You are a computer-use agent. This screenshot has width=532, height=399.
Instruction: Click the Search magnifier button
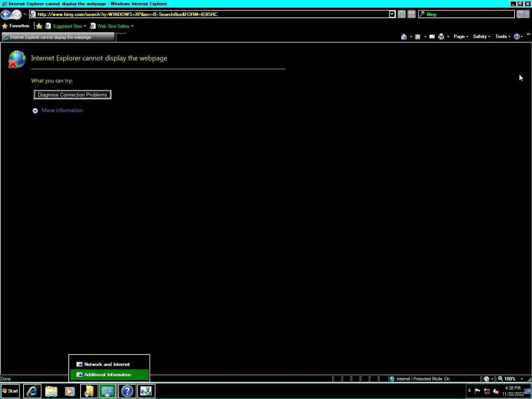[520, 14]
